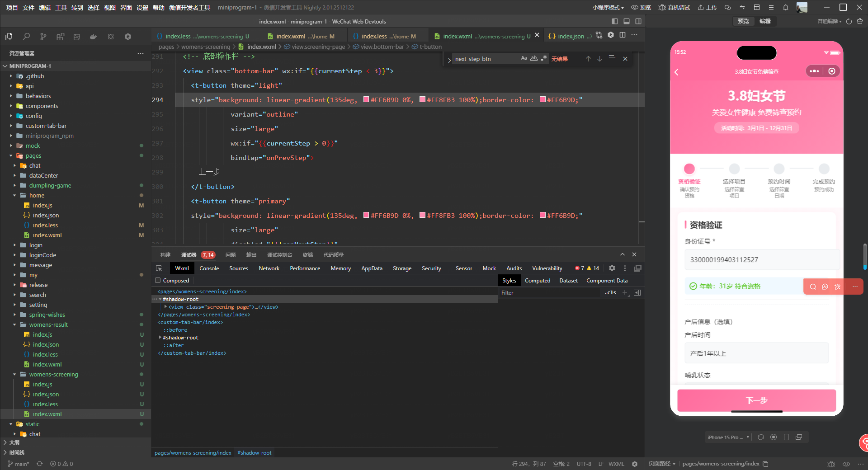Open Source Control in activity bar
868x470 pixels.
pos(43,37)
